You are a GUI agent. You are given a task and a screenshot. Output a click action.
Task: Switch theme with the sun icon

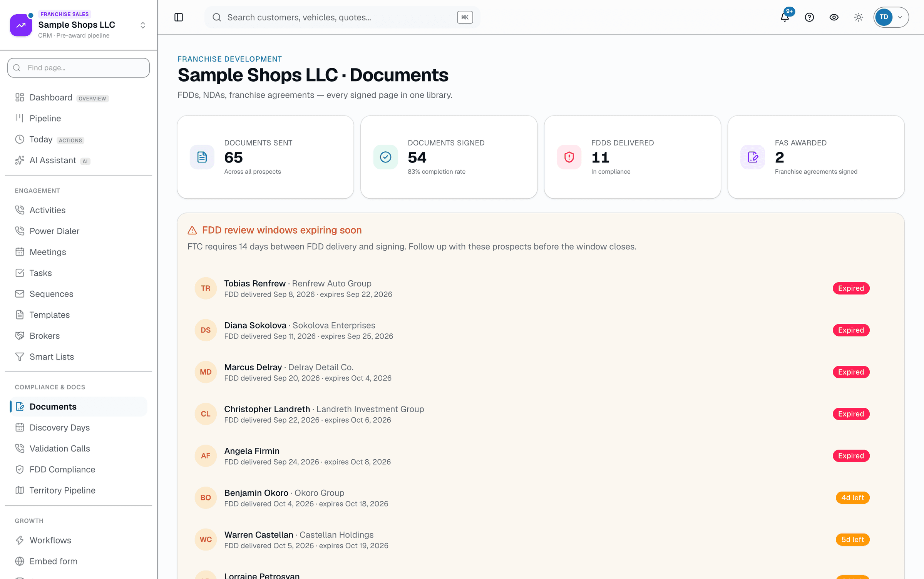pos(859,17)
